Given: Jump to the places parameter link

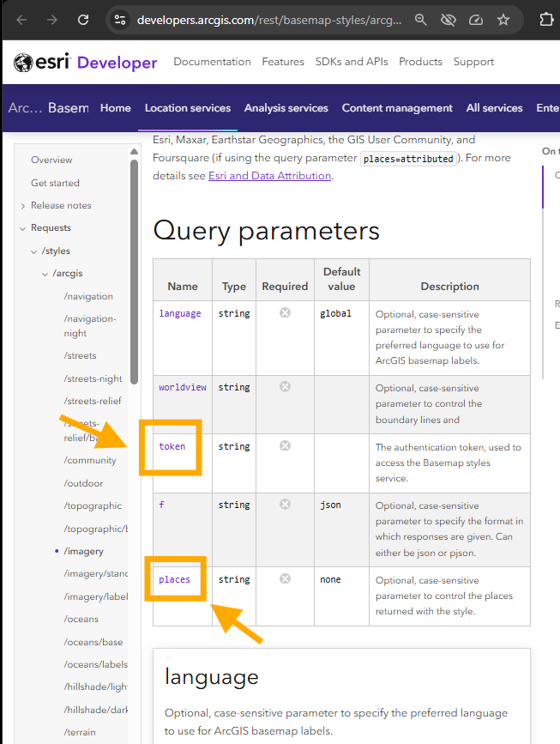Looking at the screenshot, I should point(174,579).
